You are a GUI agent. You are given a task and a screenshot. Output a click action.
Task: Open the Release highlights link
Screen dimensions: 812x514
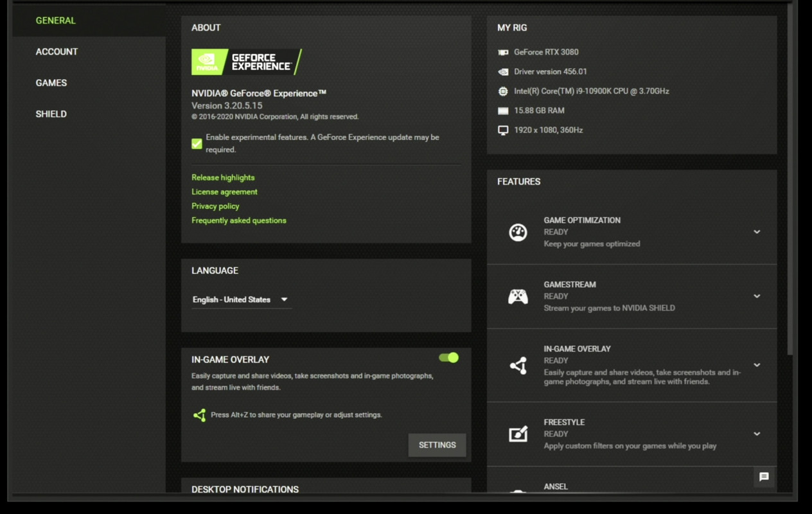[x=223, y=177]
